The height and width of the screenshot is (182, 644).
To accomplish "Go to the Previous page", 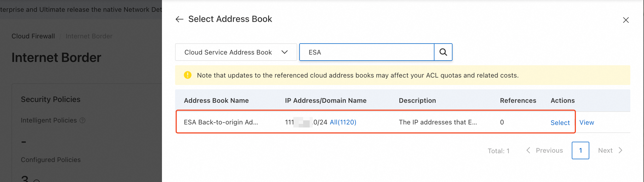I will click(545, 150).
